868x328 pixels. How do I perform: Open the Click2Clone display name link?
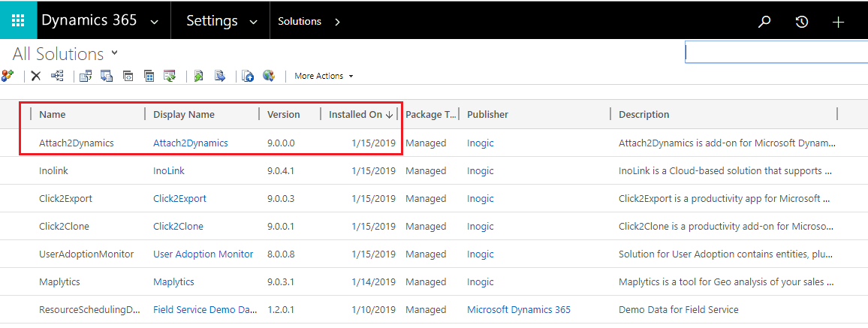click(x=178, y=226)
